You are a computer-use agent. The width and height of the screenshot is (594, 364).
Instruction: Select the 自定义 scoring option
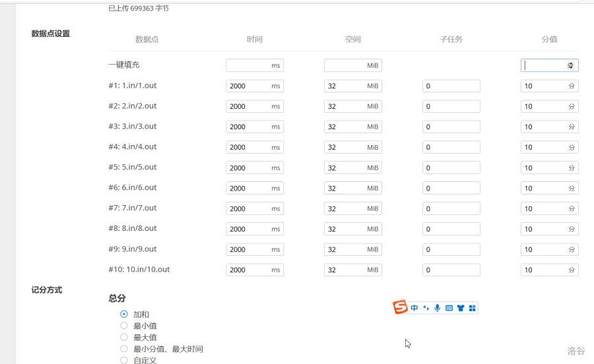click(124, 360)
